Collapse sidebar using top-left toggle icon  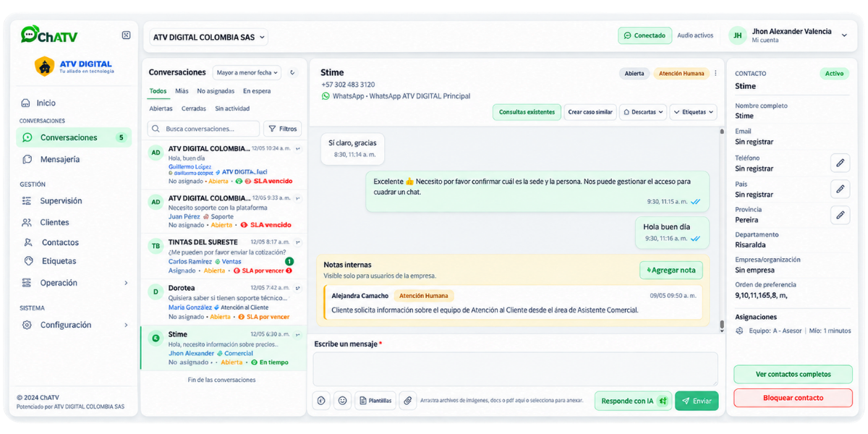(126, 35)
